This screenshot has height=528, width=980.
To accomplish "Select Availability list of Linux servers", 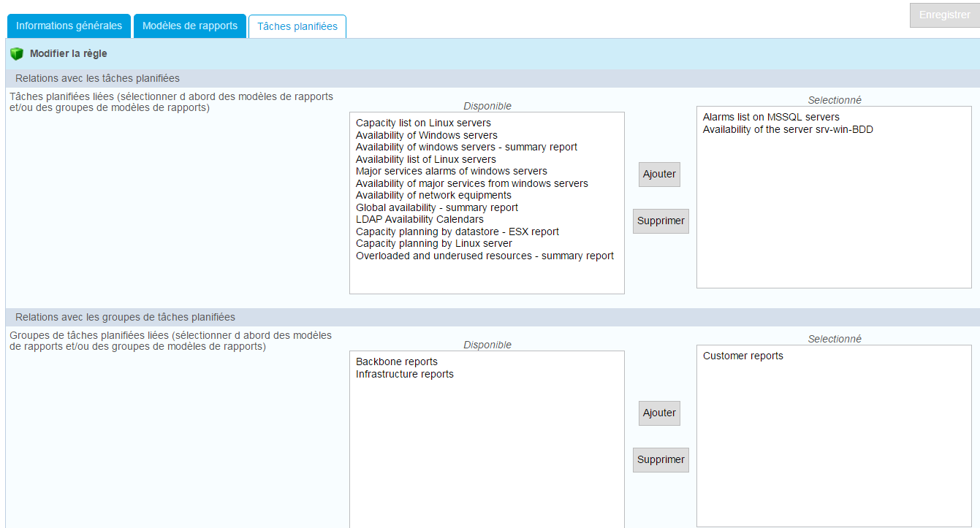I will [425, 159].
